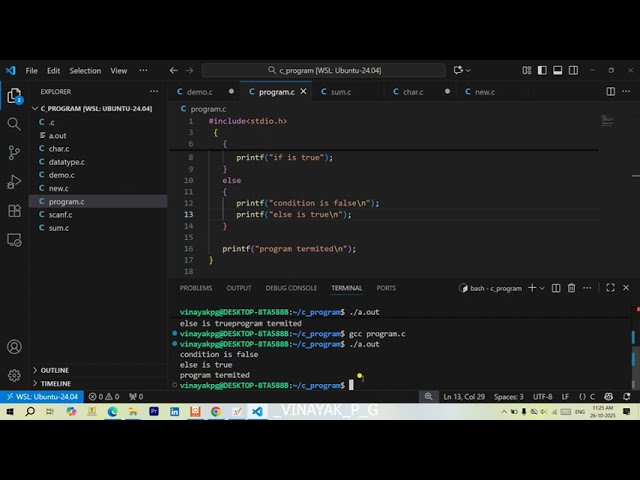Open the Source Control view
The height and width of the screenshot is (480, 640).
pyautogui.click(x=14, y=153)
